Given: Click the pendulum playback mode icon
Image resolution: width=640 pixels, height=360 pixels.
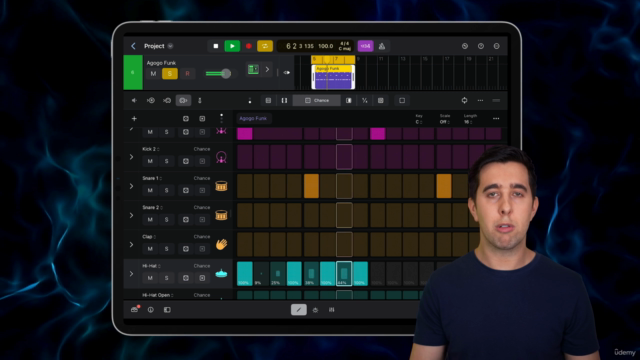Looking at the screenshot, I should point(167,100).
